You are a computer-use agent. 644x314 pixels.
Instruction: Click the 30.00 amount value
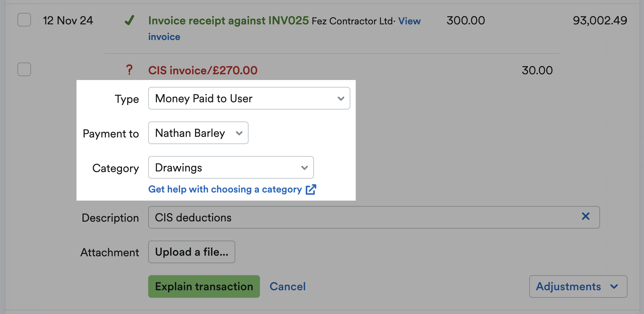(537, 70)
